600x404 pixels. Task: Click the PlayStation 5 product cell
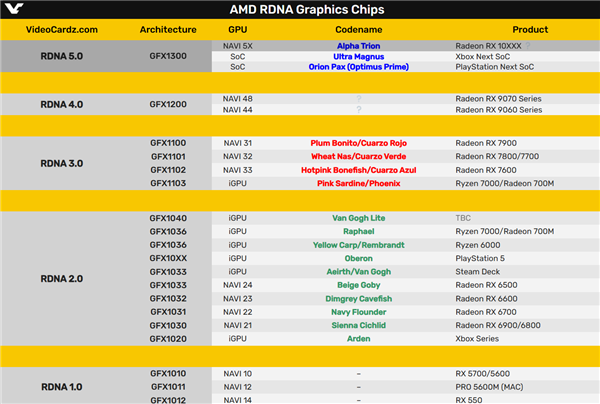click(x=487, y=257)
